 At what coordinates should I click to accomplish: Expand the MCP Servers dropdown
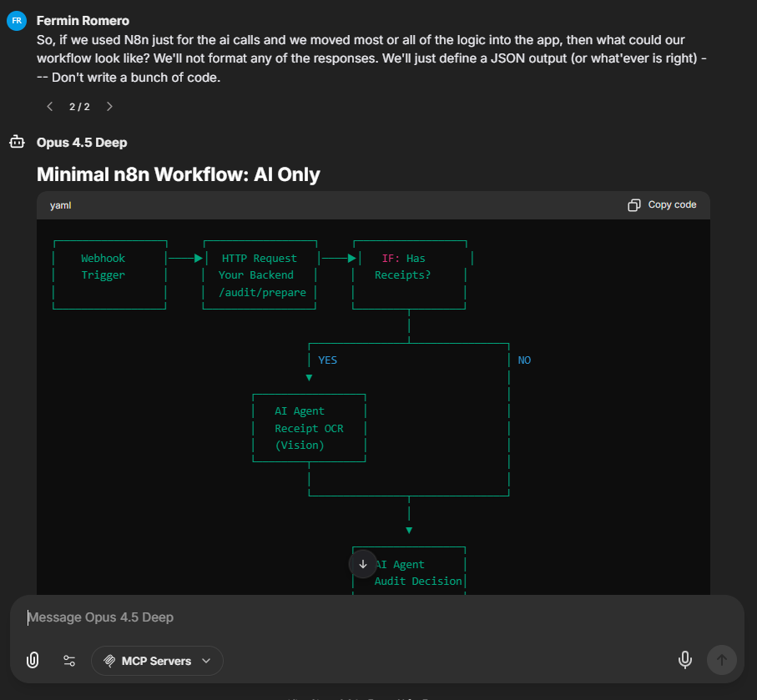point(157,661)
